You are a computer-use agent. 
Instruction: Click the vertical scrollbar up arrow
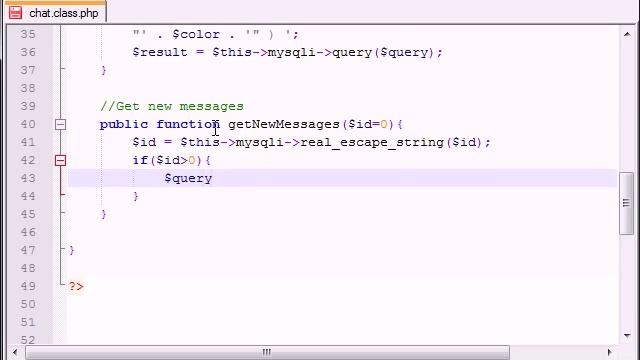pyautogui.click(x=627, y=34)
